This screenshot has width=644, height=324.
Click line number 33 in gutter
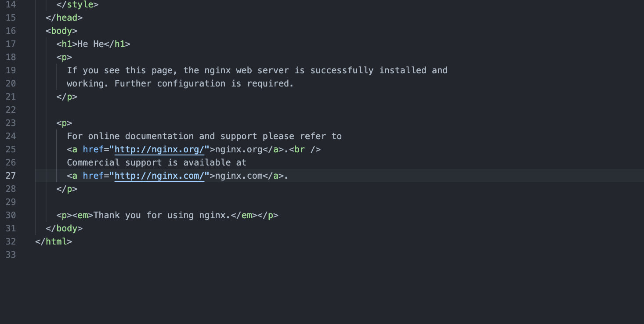coord(11,255)
